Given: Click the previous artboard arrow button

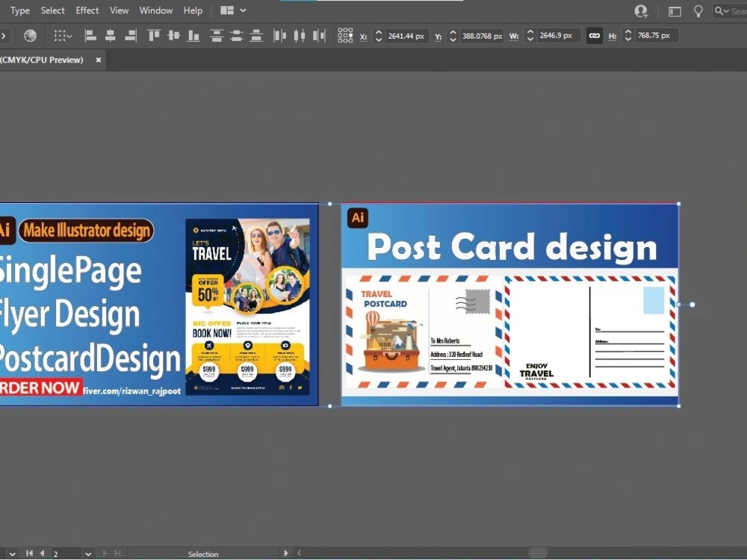Looking at the screenshot, I should coord(43,554).
